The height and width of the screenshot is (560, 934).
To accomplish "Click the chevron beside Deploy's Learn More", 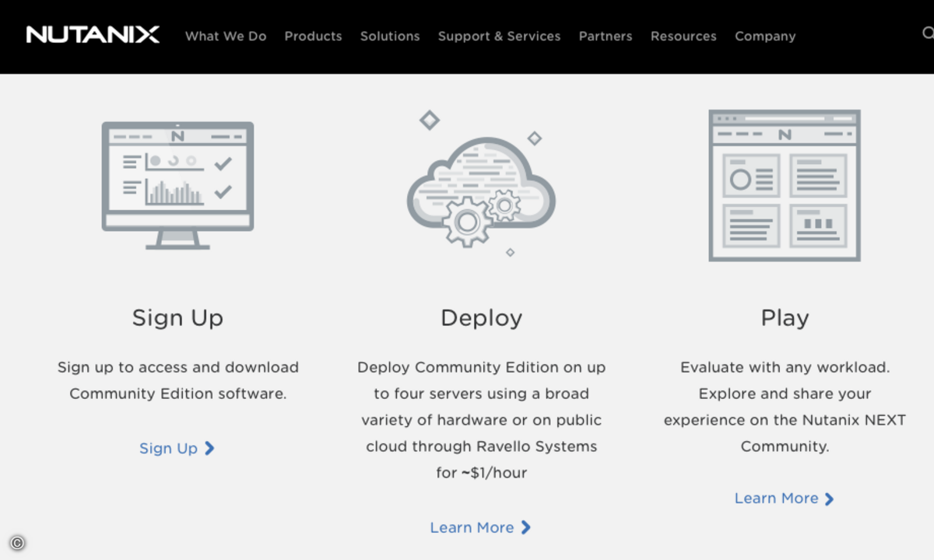I will coord(525,527).
